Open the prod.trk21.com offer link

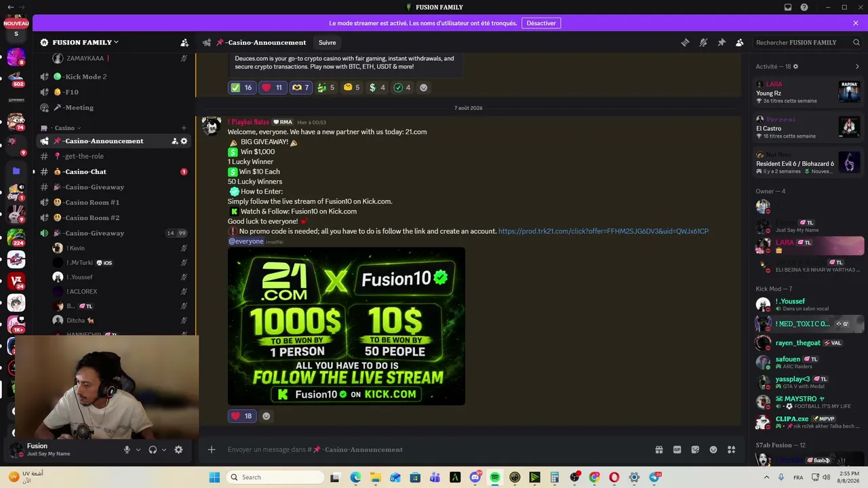tap(604, 231)
